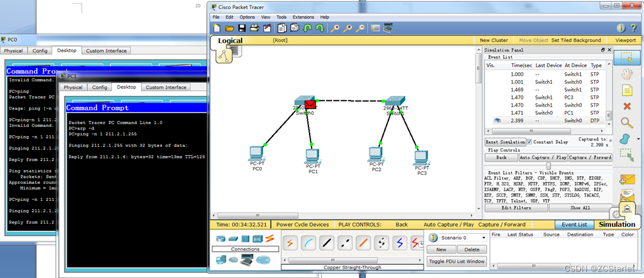Add a Simple PDU envelope

[x=627, y=179]
